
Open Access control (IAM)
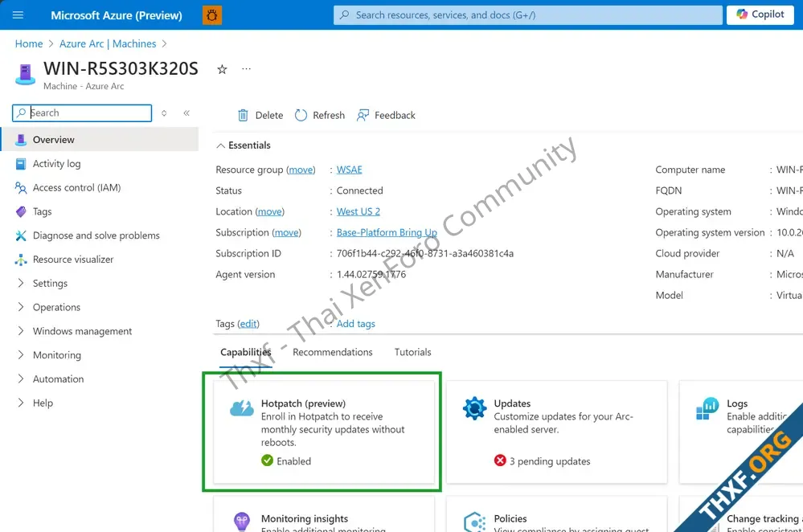coord(77,187)
